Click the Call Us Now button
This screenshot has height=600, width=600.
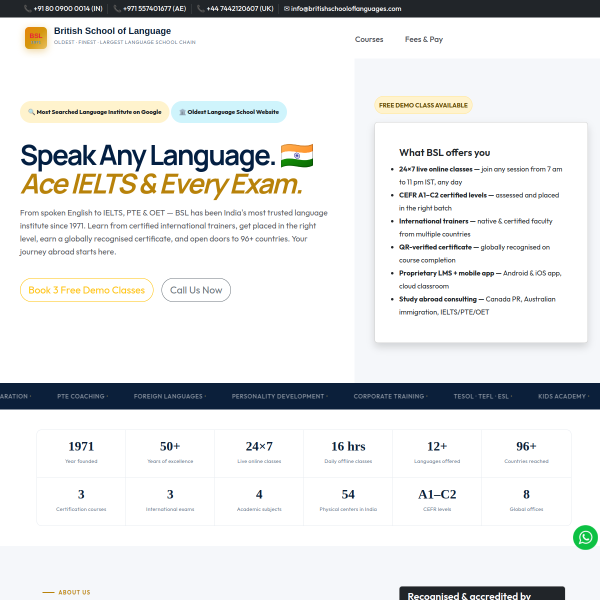coord(196,290)
